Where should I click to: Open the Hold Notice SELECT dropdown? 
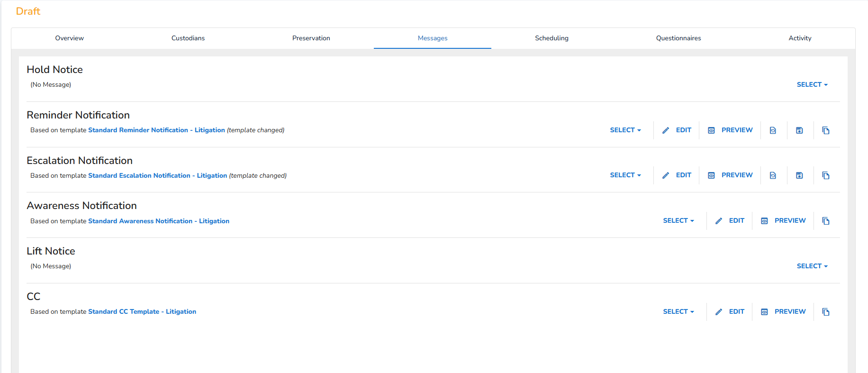pyautogui.click(x=812, y=85)
